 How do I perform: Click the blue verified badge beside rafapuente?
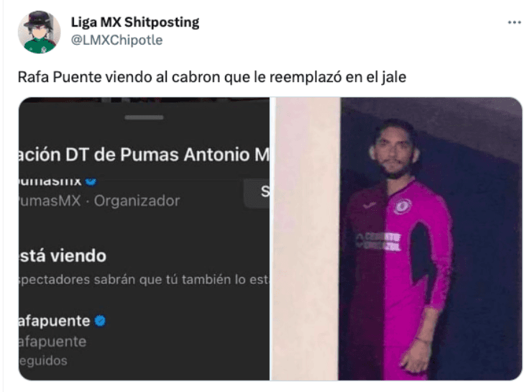point(100,321)
